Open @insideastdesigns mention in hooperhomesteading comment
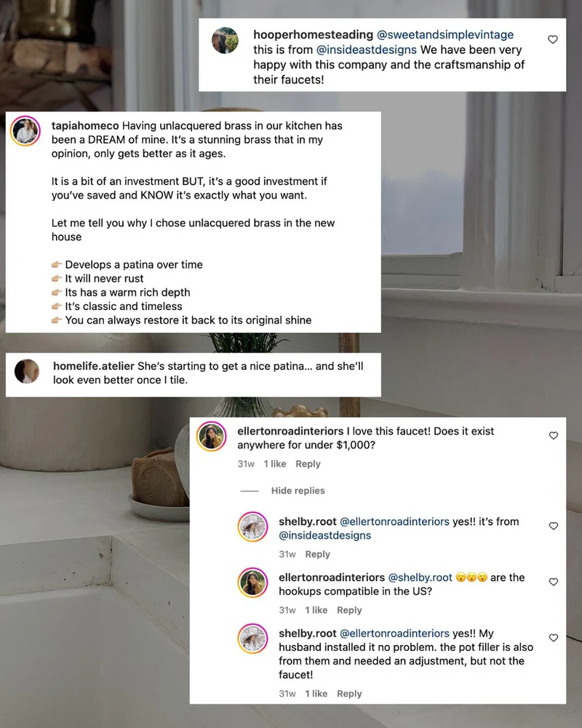The width and height of the screenshot is (582, 728). point(366,50)
